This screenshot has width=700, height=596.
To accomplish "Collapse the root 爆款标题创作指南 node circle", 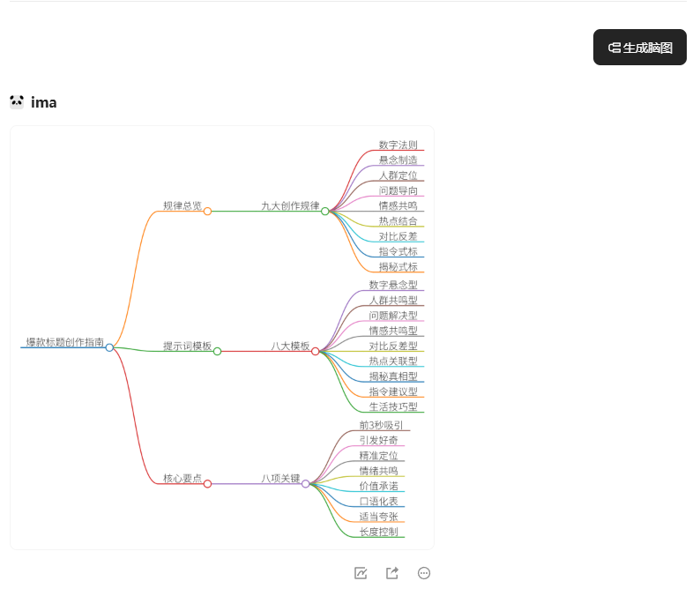I will click(x=109, y=347).
